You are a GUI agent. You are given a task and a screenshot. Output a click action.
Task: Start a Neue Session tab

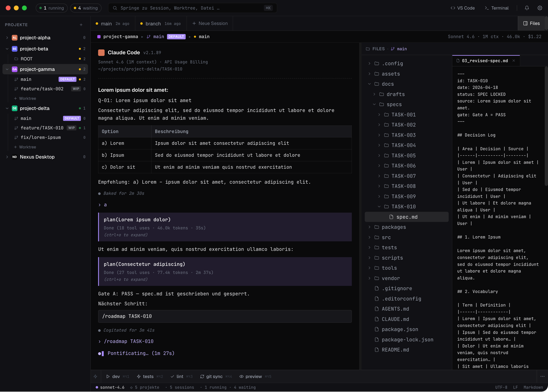(x=210, y=24)
